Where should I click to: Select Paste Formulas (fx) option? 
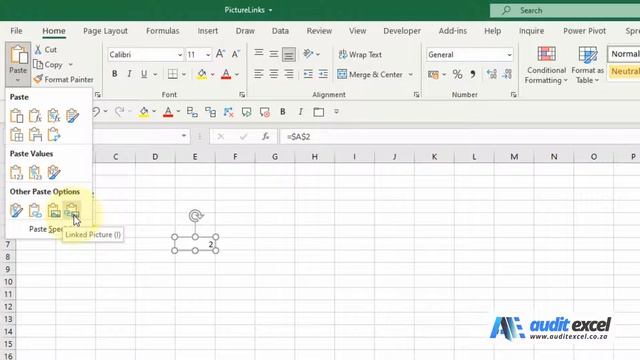pos(35,116)
